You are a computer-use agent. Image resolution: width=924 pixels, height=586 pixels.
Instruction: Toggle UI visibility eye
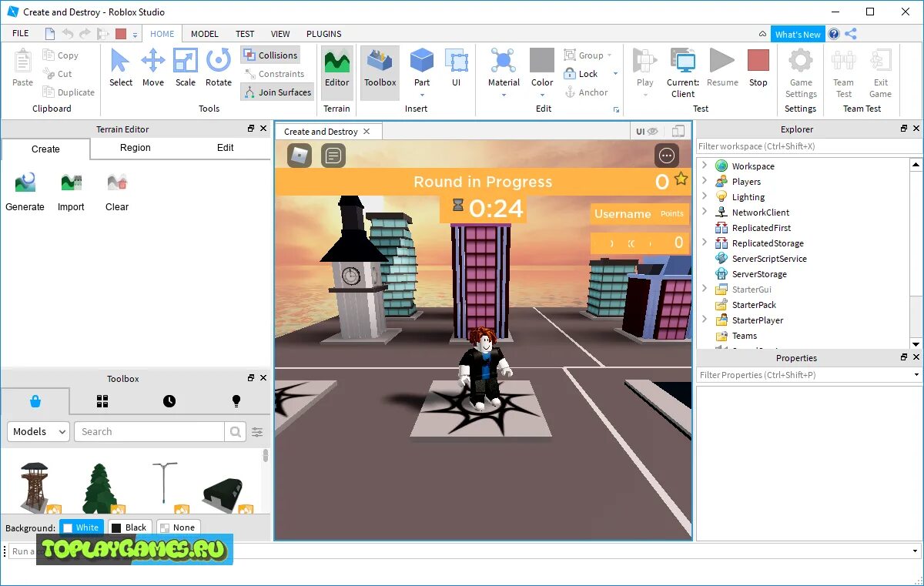(x=647, y=132)
